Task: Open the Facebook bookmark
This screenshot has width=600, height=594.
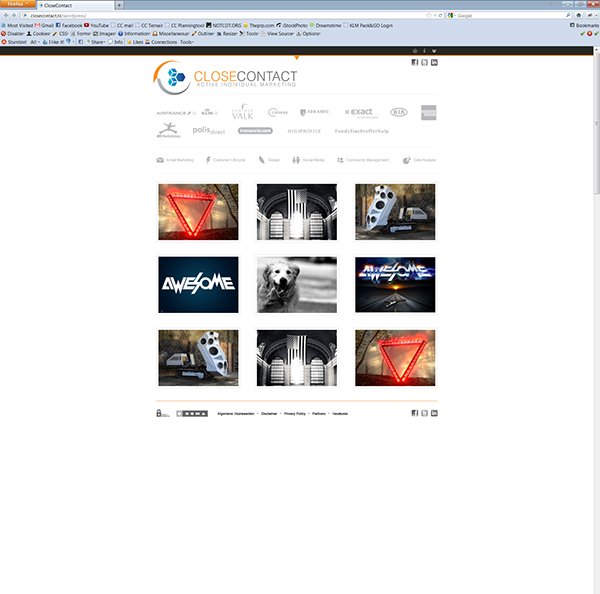Action: point(69,25)
